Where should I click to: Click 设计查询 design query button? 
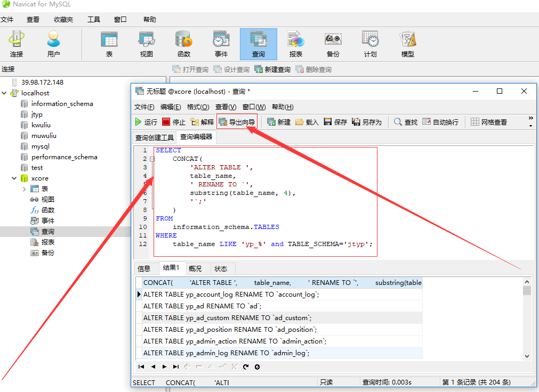(231, 69)
